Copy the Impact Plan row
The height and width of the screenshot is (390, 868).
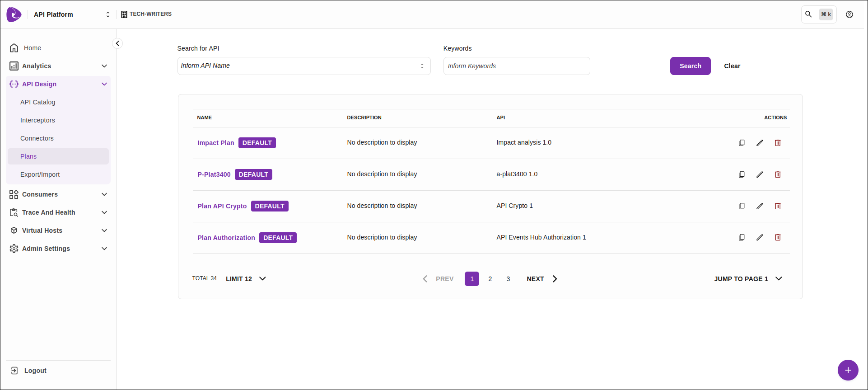point(742,143)
